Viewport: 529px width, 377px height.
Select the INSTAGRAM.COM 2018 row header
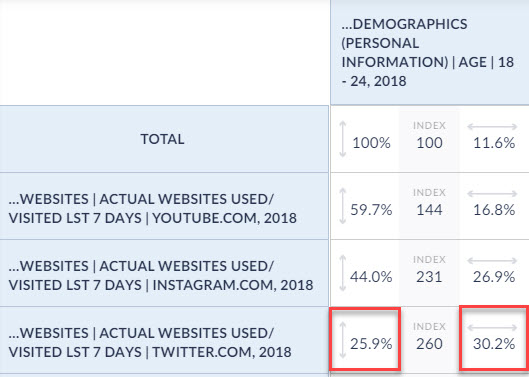tap(164, 273)
